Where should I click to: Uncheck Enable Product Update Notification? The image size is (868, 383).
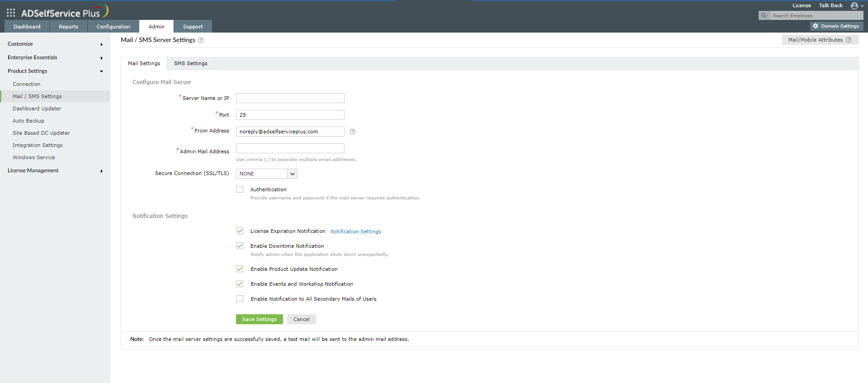240,269
